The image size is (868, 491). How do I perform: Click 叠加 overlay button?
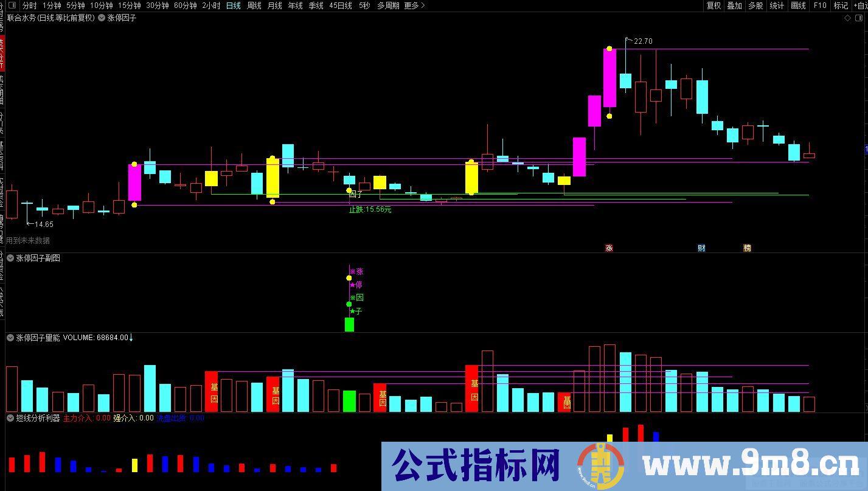734,5
